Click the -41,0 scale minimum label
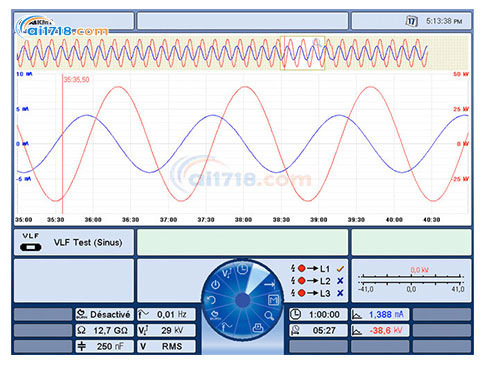The image size is (485, 365). [x=366, y=289]
